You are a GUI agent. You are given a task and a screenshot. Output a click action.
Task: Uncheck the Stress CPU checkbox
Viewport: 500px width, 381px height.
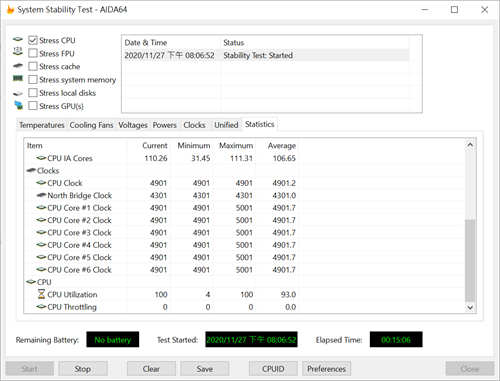[33, 40]
